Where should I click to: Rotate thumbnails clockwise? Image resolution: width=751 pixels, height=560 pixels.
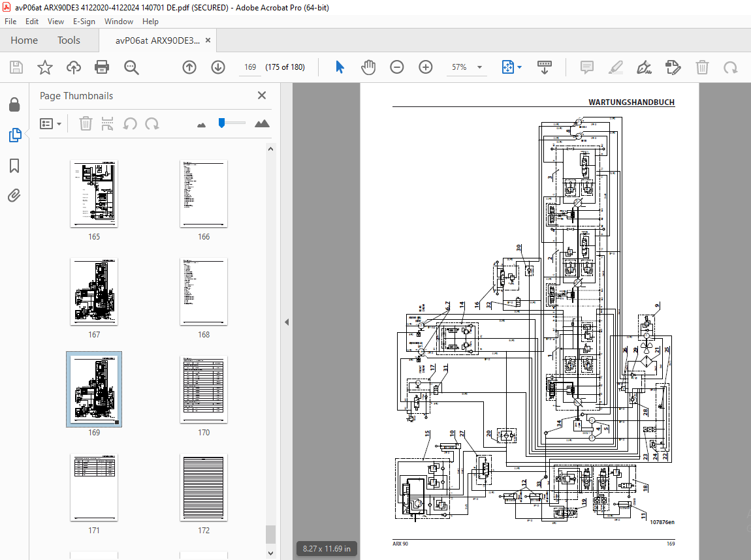point(152,123)
